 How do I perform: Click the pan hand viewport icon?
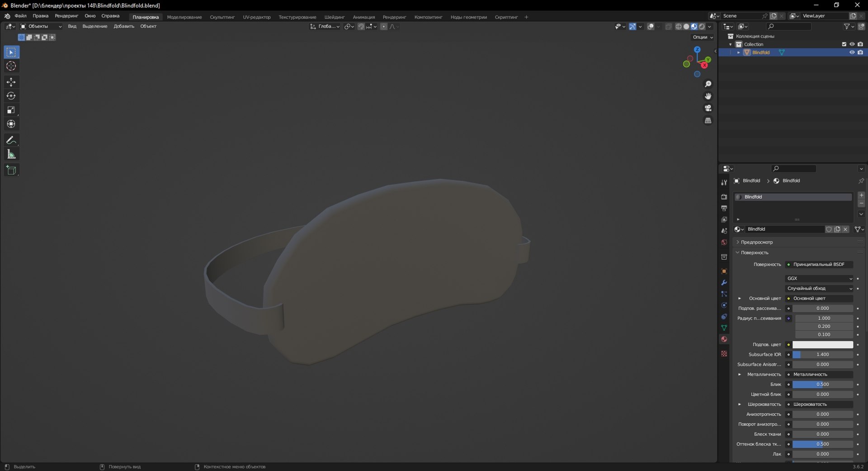pos(708,96)
